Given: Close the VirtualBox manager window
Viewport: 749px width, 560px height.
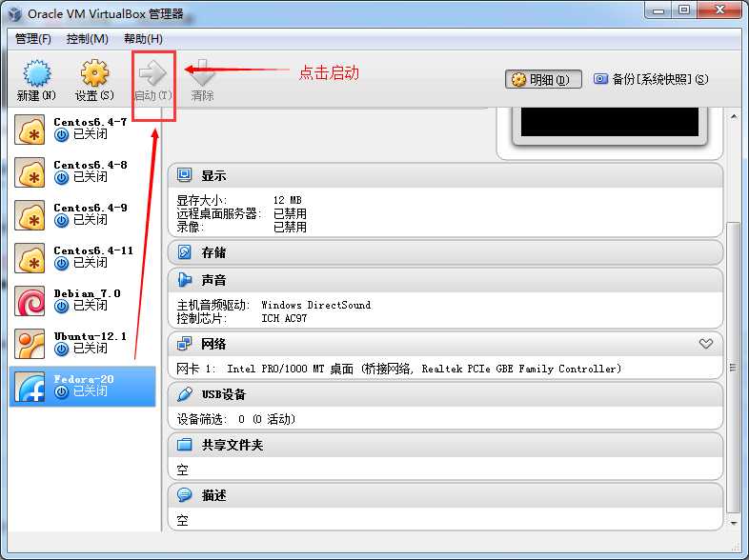Looking at the screenshot, I should [719, 10].
